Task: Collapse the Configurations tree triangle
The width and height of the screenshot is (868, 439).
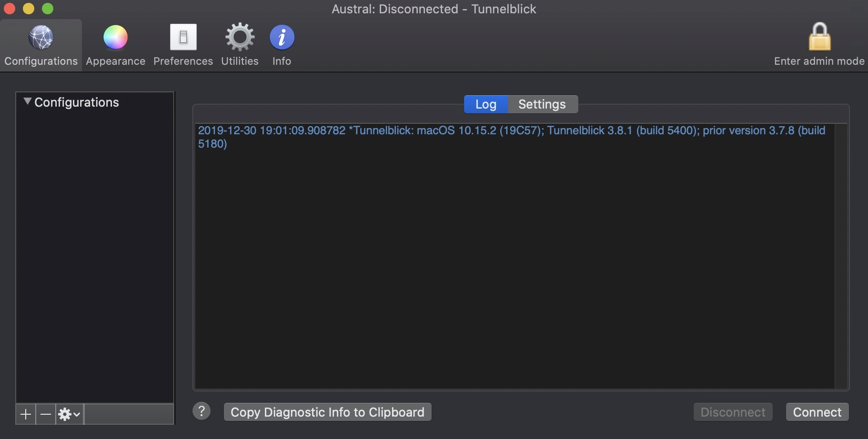Action: [27, 101]
